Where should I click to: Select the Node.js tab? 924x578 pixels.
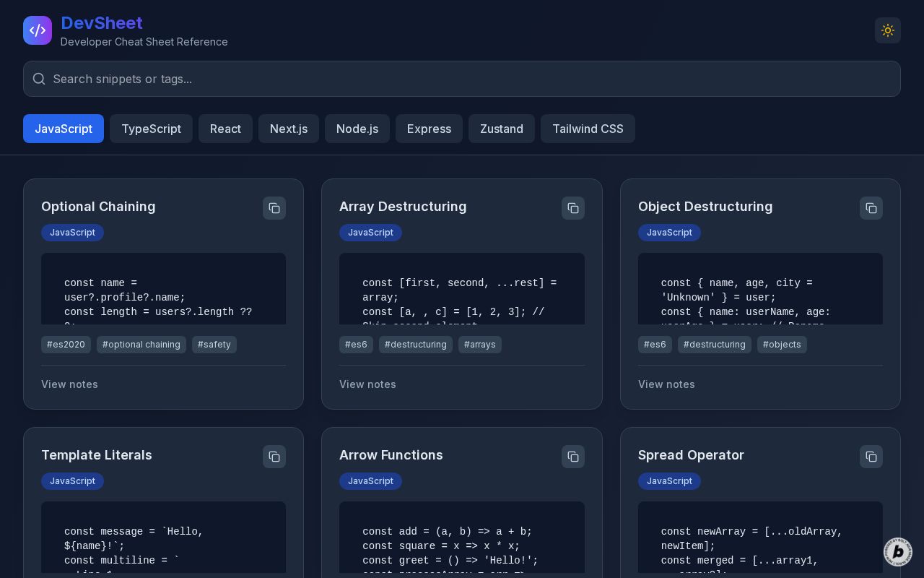pyautogui.click(x=357, y=129)
